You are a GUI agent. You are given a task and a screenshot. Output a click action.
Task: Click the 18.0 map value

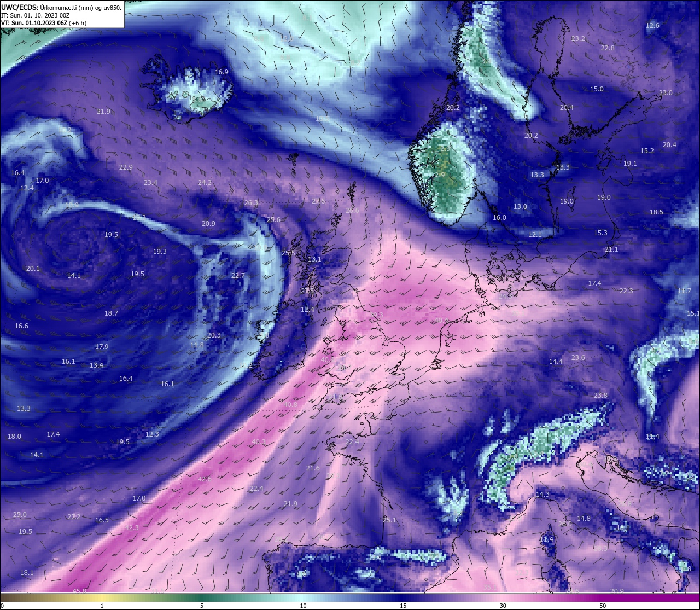pos(14,437)
